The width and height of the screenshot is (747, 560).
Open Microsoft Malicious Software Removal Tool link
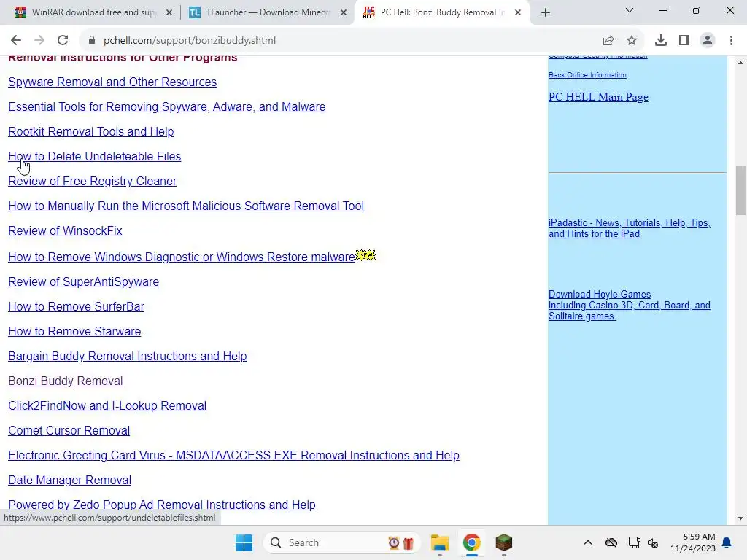pyautogui.click(x=186, y=206)
